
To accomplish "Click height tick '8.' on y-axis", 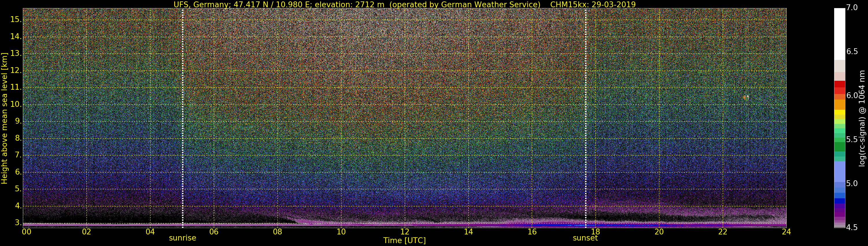I will point(18,138).
